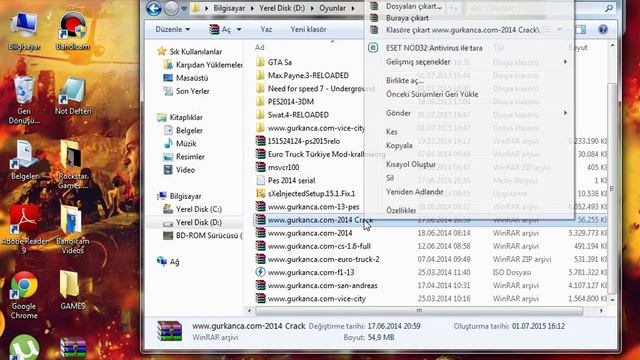
Task: Click the vertical scrollbar thumb in file list
Action: click(x=612, y=188)
